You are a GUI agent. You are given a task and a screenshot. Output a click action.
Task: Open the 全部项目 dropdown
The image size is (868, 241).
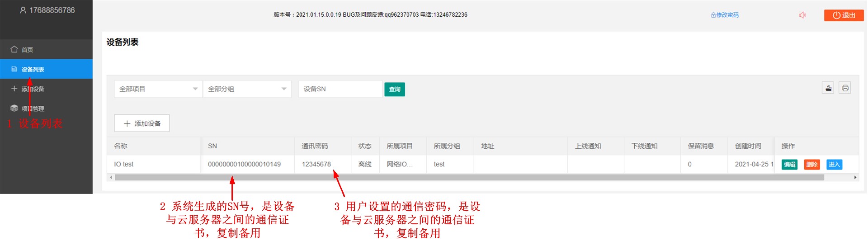click(x=158, y=89)
